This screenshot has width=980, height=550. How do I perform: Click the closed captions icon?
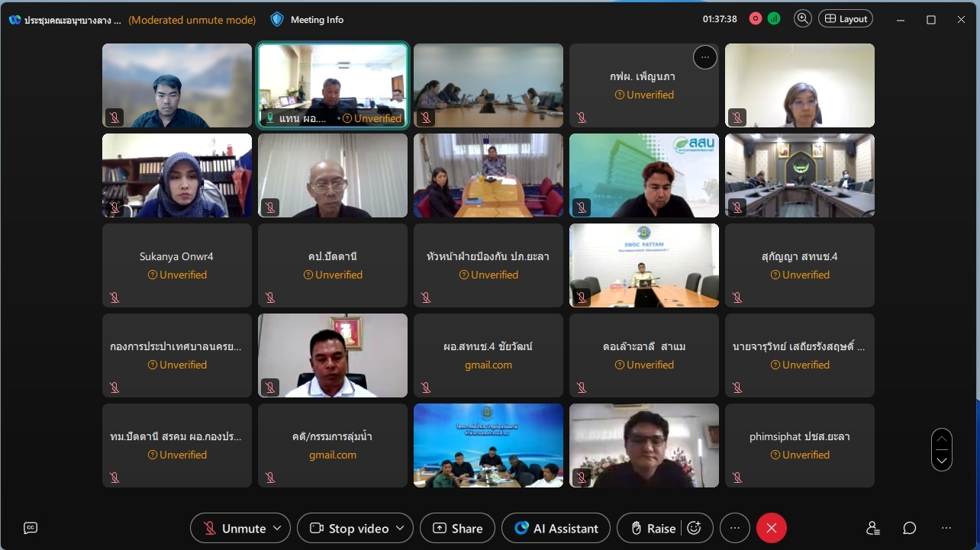(31, 528)
